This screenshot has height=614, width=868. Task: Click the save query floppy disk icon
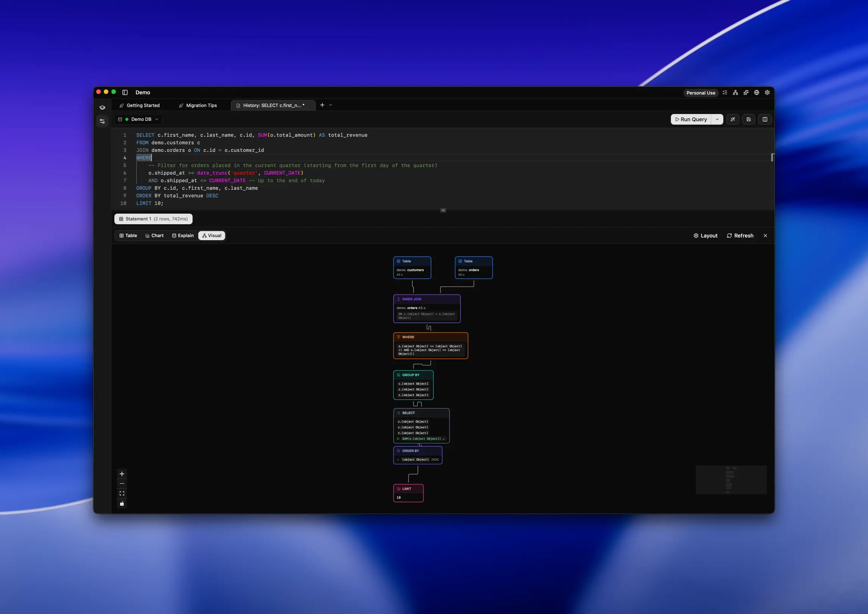coord(749,119)
